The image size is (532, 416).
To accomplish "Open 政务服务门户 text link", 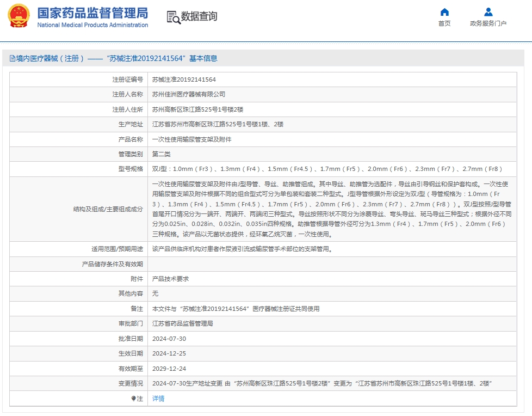I will click(488, 23).
